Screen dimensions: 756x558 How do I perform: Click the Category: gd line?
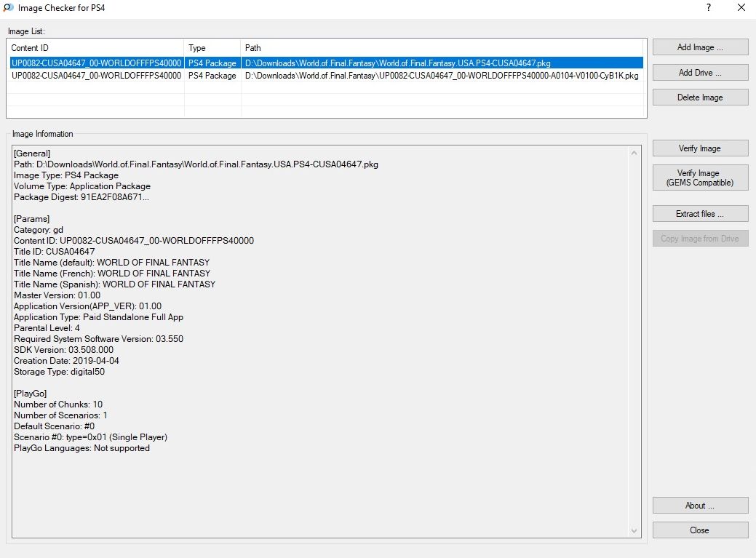point(39,230)
